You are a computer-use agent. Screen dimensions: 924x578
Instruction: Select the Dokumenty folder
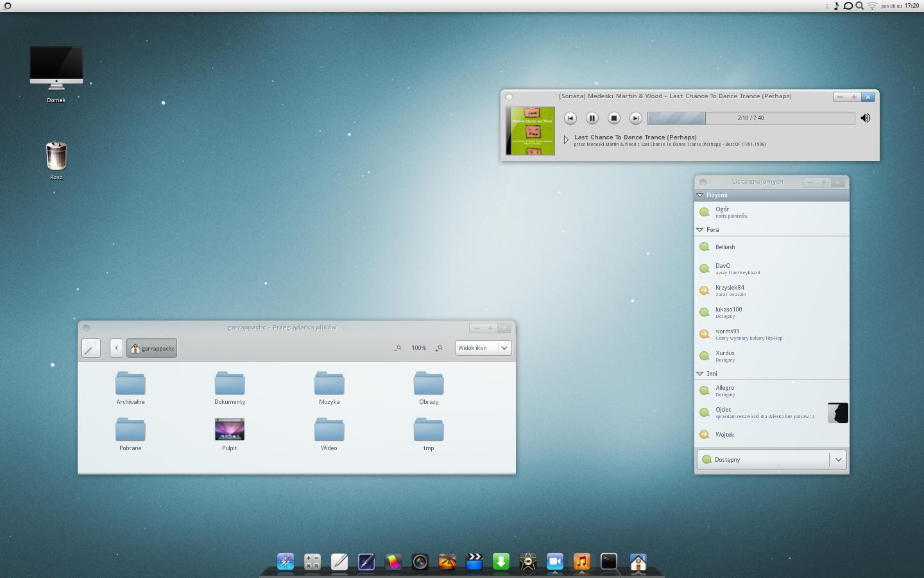click(230, 388)
